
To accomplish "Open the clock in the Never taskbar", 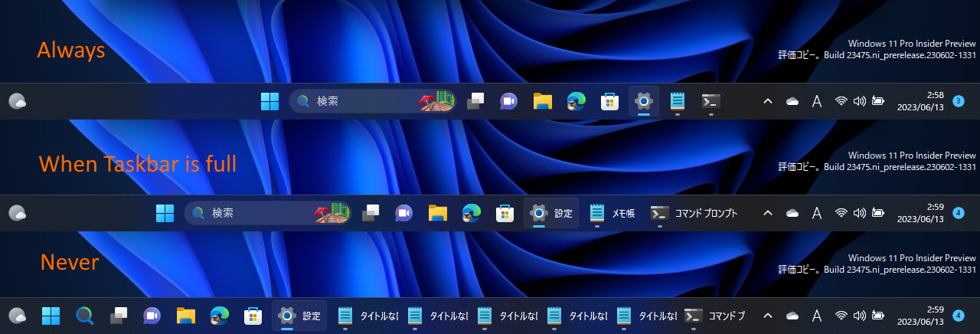I will point(920,315).
